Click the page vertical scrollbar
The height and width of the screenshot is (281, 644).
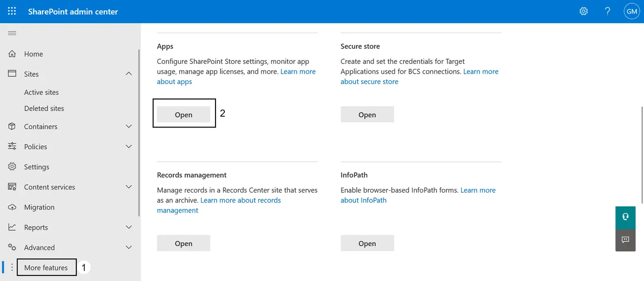(641, 156)
